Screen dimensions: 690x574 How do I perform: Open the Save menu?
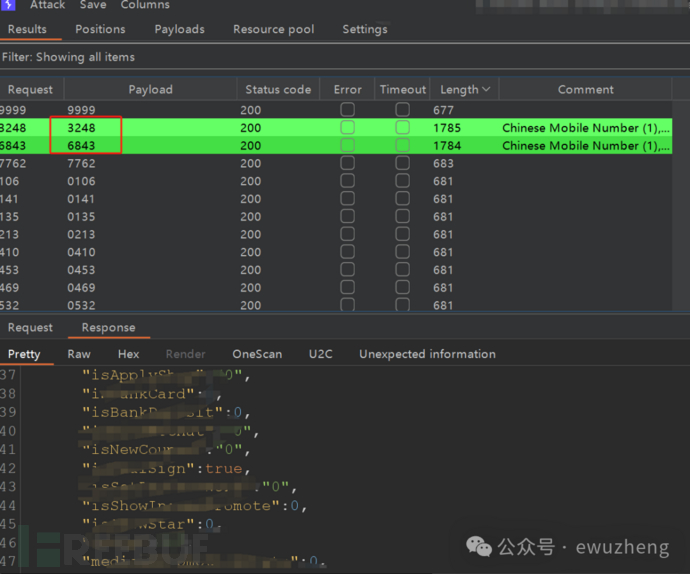click(x=93, y=5)
